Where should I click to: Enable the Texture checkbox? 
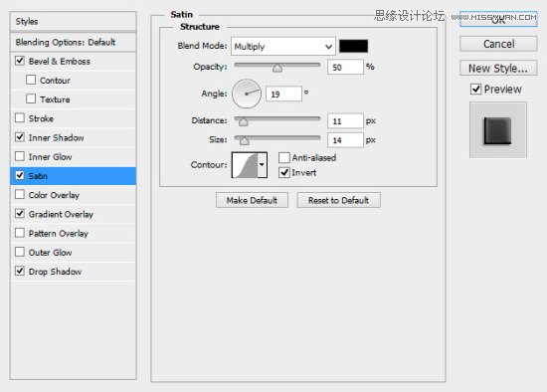[31, 98]
